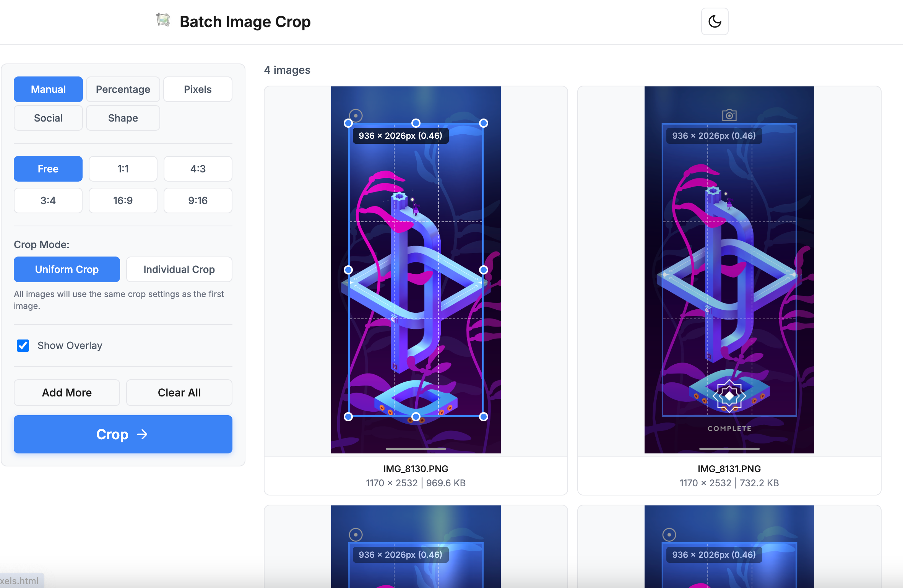The height and width of the screenshot is (588, 903).
Task: Switch to Individual Crop mode
Action: pos(179,270)
